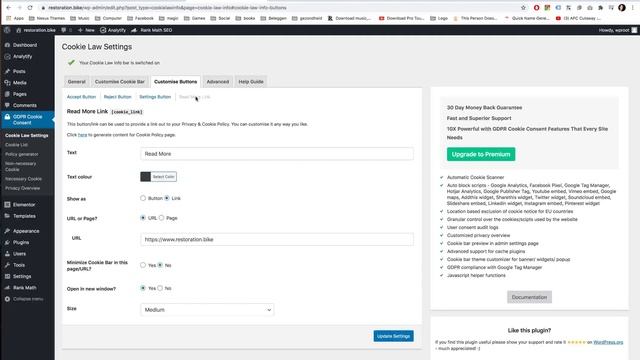Image resolution: width=640 pixels, height=360 pixels.
Task: Set Minimize Cookie Bar to No
Action: click(160, 265)
